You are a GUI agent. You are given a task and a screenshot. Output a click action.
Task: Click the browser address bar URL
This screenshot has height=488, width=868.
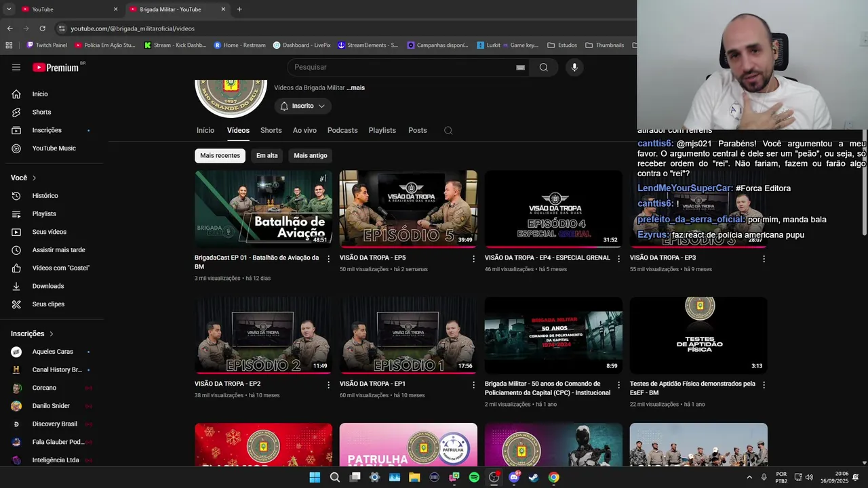pos(133,28)
